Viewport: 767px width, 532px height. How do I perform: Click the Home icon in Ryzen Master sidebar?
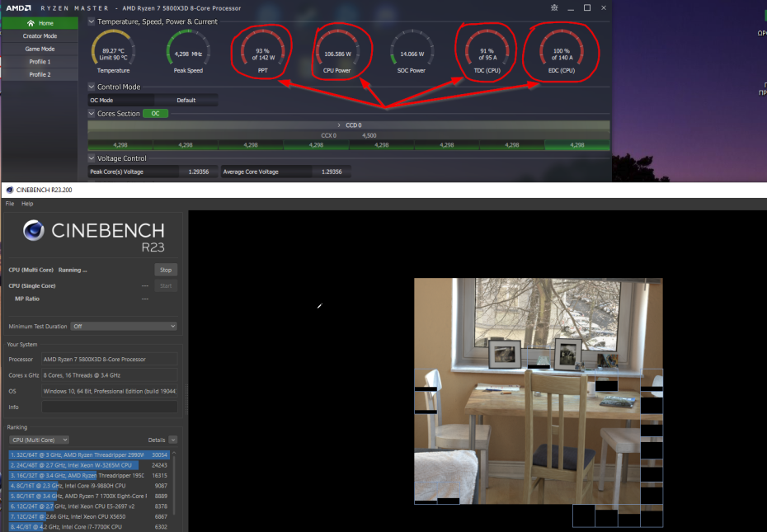pos(31,23)
